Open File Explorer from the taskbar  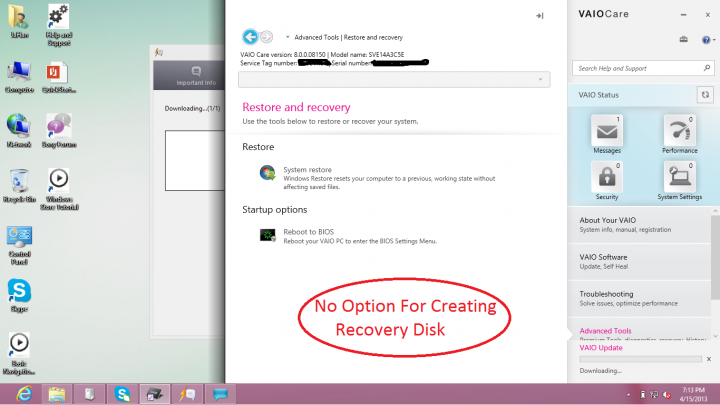click(x=57, y=394)
